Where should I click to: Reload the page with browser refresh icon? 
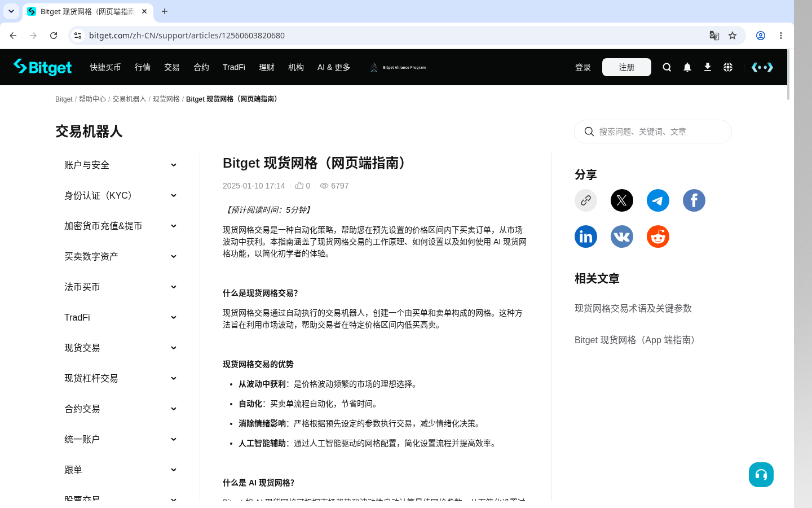click(54, 36)
